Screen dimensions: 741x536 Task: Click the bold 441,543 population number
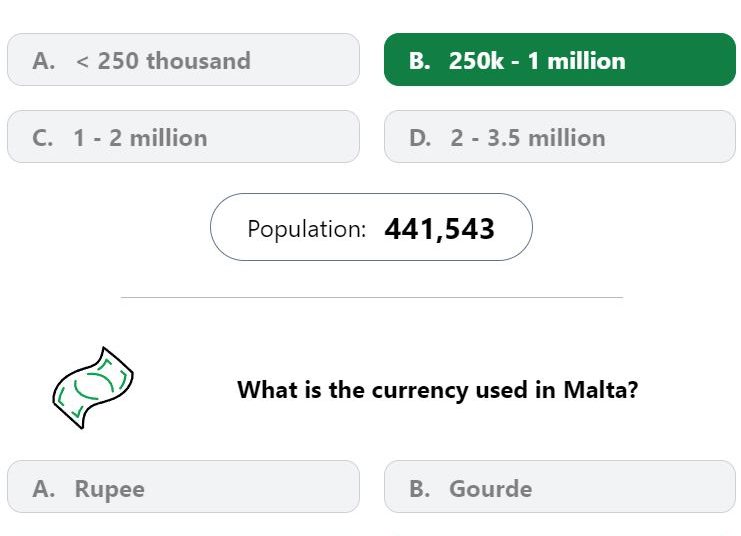pos(439,229)
